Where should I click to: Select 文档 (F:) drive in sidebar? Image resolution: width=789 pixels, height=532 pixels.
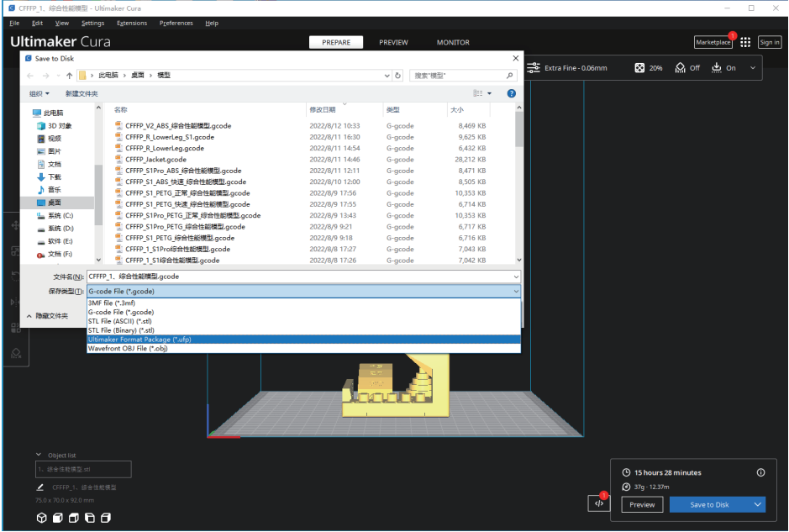[x=55, y=254]
